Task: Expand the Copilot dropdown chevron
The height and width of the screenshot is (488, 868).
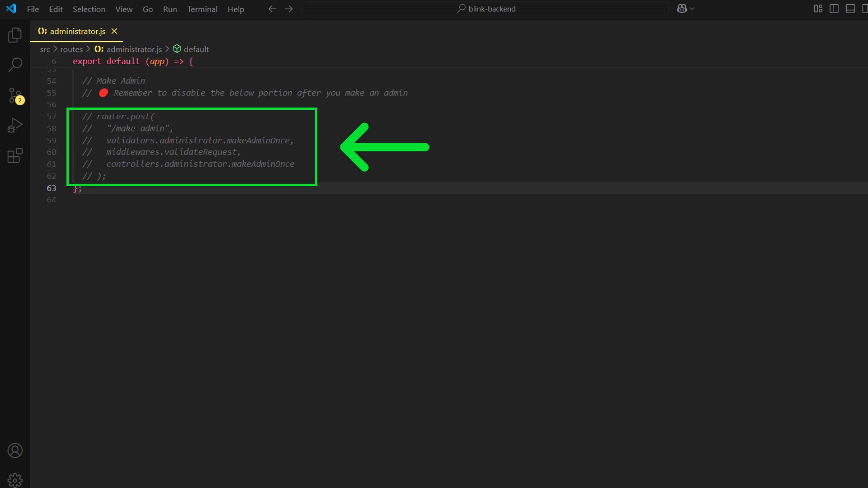Action: [x=692, y=9]
